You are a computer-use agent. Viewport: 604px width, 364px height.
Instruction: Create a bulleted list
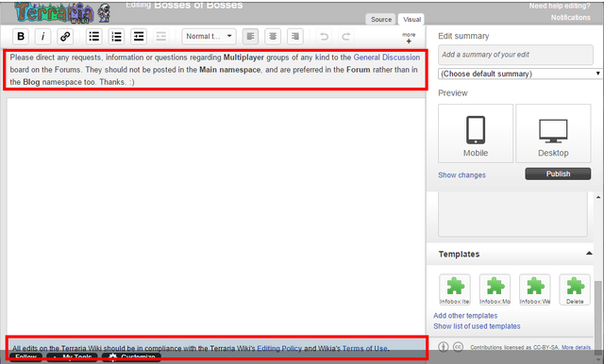tap(94, 37)
